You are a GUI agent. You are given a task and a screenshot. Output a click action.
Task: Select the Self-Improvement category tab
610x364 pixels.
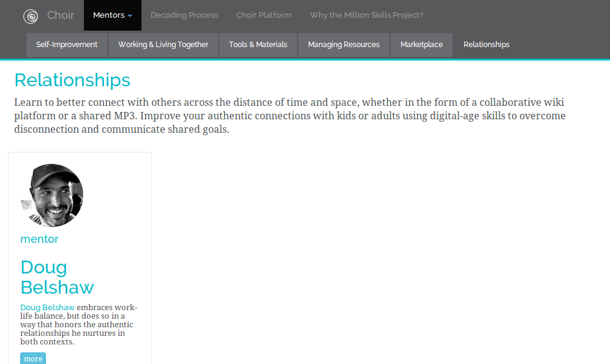67,45
